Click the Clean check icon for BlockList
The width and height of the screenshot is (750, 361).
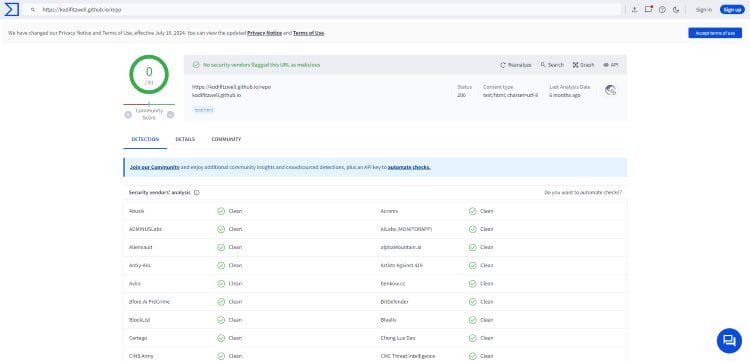221,320
